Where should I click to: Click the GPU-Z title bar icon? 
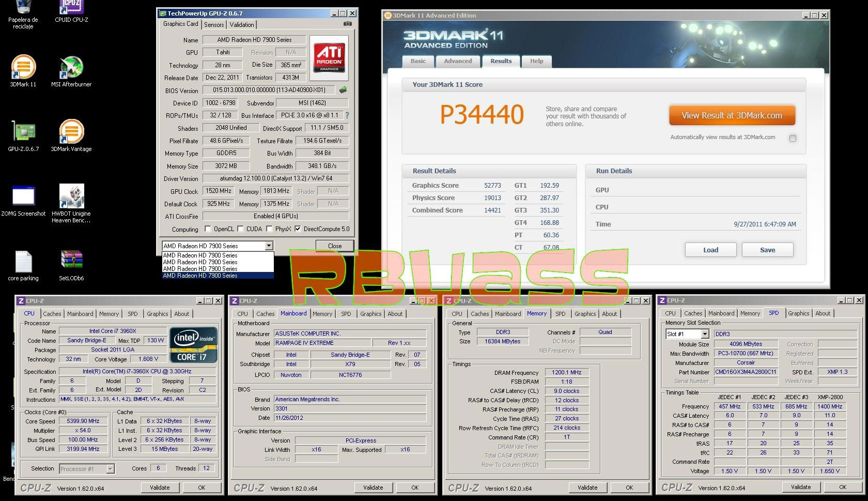162,13
